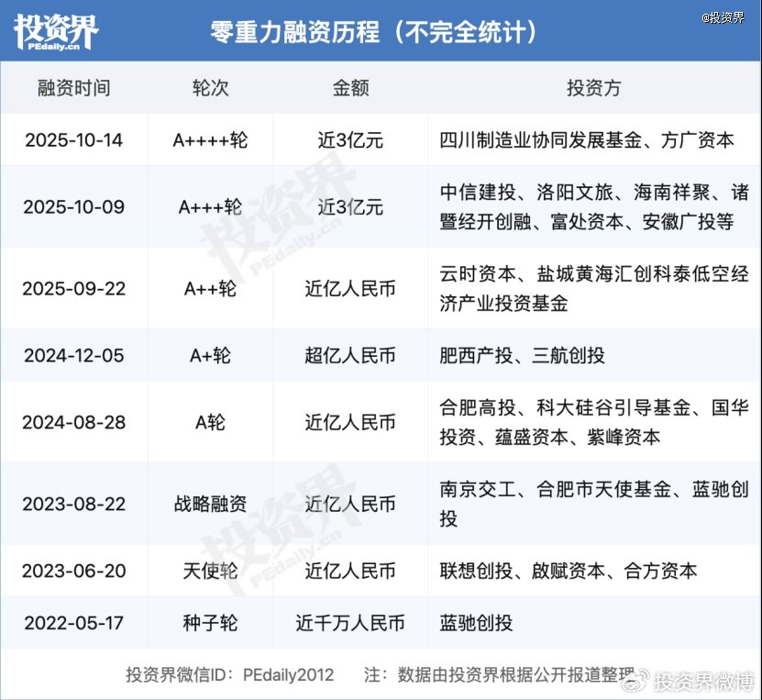The image size is (762, 700).
Task: Select the 2024-12-05 date cell
Action: tap(76, 355)
